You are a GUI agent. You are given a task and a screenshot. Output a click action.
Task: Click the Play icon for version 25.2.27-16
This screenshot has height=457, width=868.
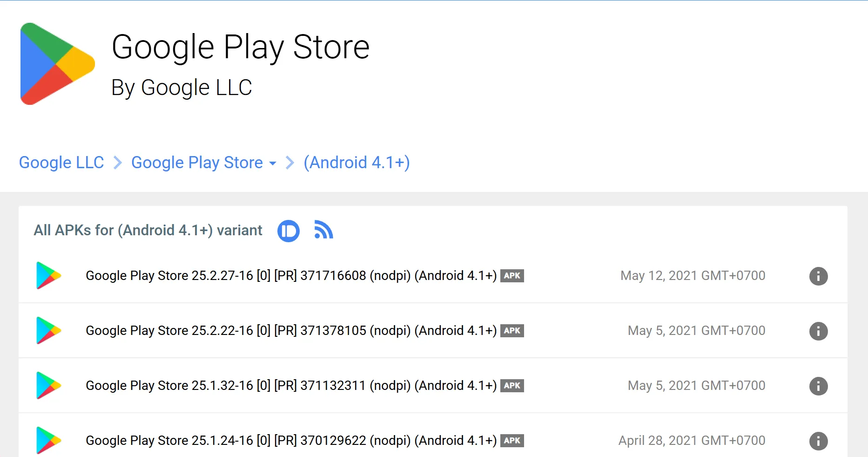point(49,276)
